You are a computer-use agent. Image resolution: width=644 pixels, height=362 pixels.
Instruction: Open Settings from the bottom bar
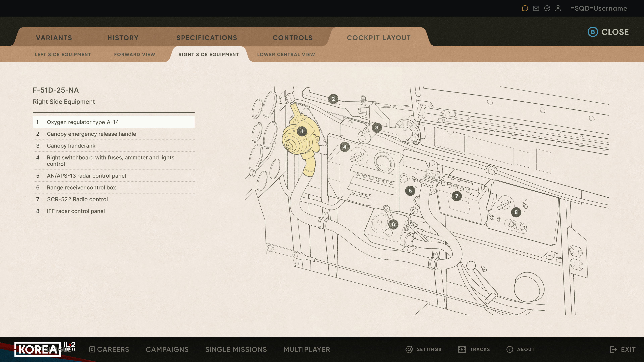coord(423,349)
